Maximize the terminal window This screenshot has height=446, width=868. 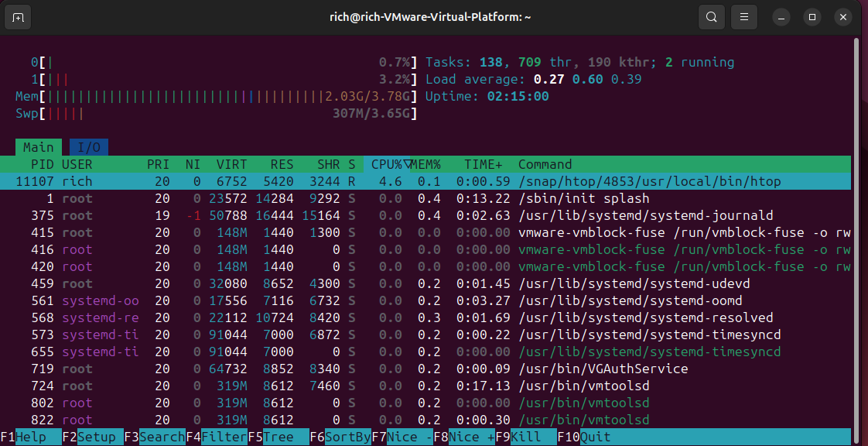[812, 17]
